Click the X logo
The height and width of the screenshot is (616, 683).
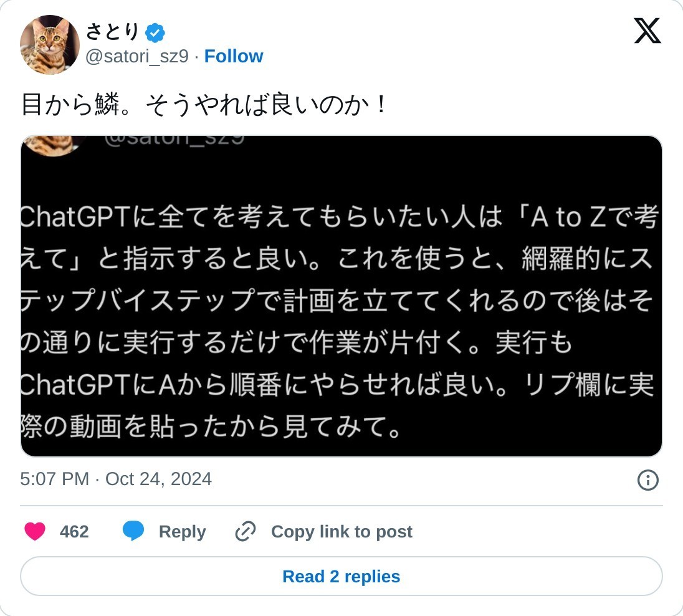click(647, 31)
